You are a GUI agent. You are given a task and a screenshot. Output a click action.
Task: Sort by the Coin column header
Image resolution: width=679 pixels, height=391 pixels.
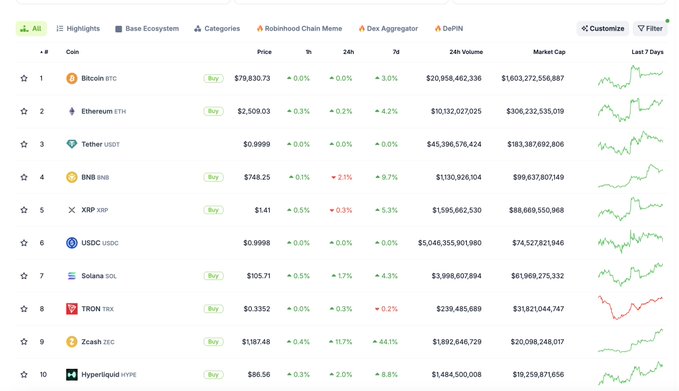72,52
